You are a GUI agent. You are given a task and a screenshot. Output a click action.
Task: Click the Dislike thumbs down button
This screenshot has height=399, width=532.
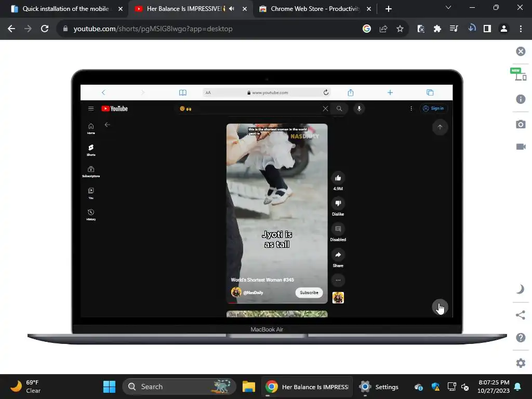tap(338, 203)
